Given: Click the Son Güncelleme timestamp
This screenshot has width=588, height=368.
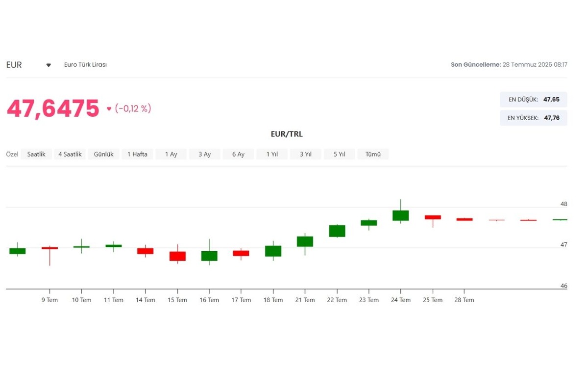Looking at the screenshot, I should tap(509, 65).
